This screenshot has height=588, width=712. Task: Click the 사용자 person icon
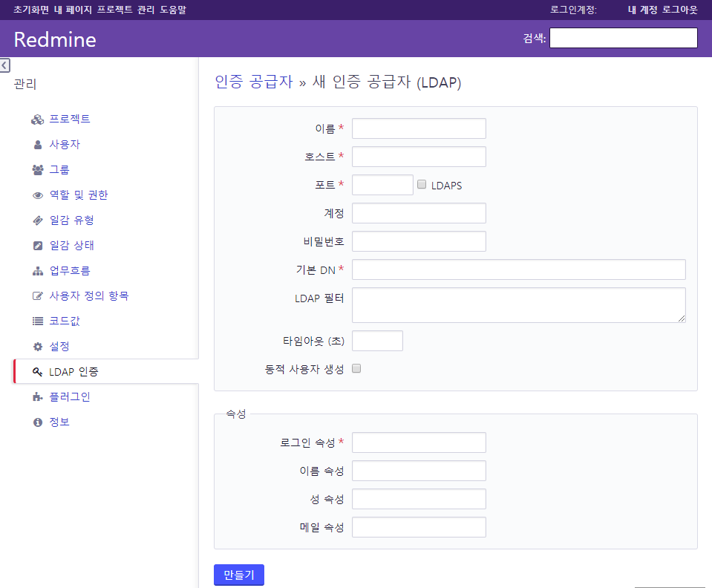point(38,145)
